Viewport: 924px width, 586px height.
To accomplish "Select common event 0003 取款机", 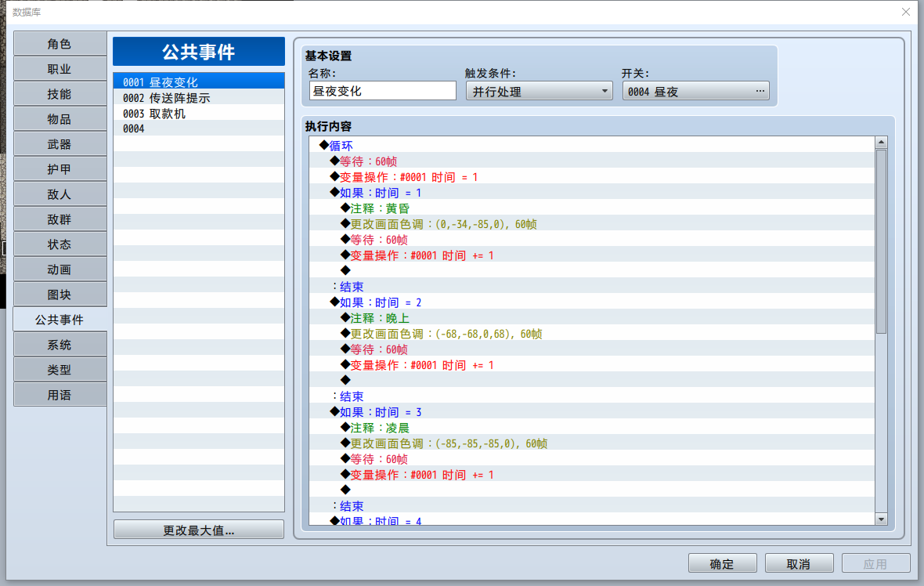I will coord(199,113).
